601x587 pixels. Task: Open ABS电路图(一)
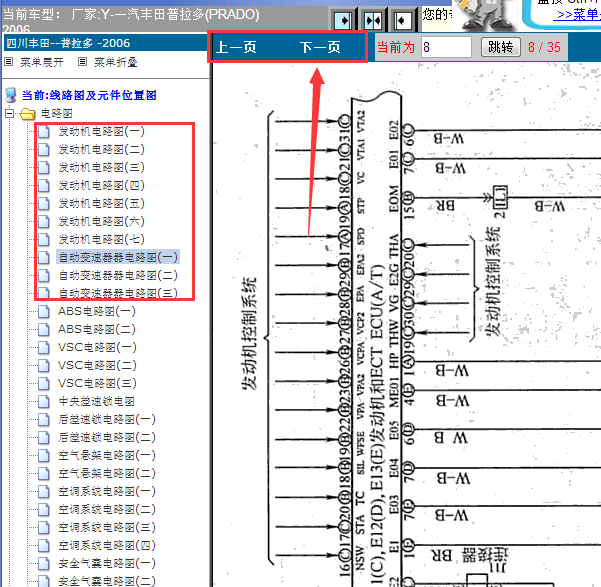pyautogui.click(x=97, y=311)
